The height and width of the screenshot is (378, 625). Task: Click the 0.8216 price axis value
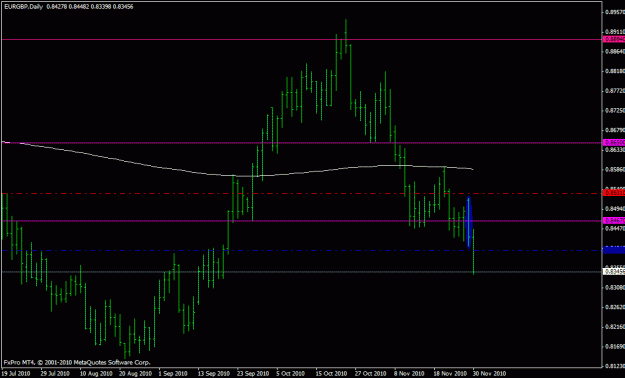pos(615,327)
